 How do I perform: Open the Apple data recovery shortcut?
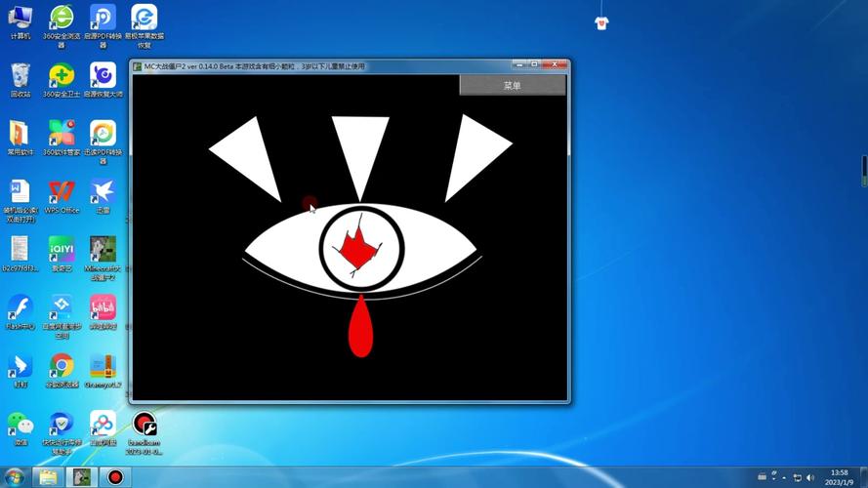(x=144, y=26)
